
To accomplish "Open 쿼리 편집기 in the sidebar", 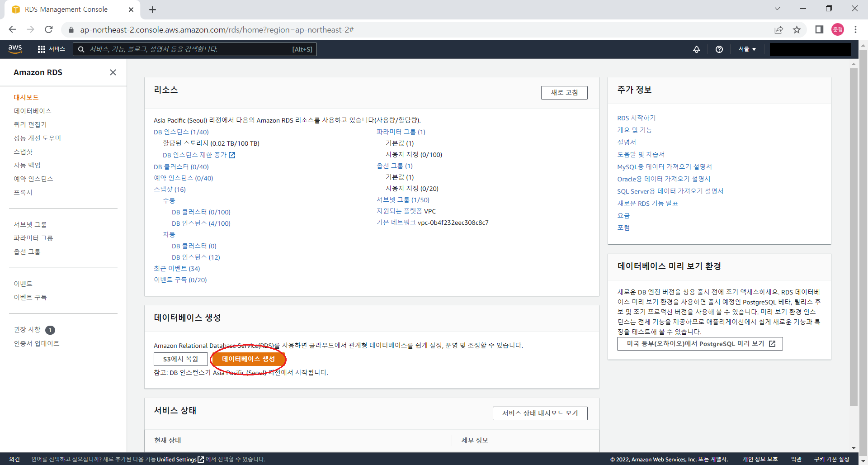I will click(30, 124).
